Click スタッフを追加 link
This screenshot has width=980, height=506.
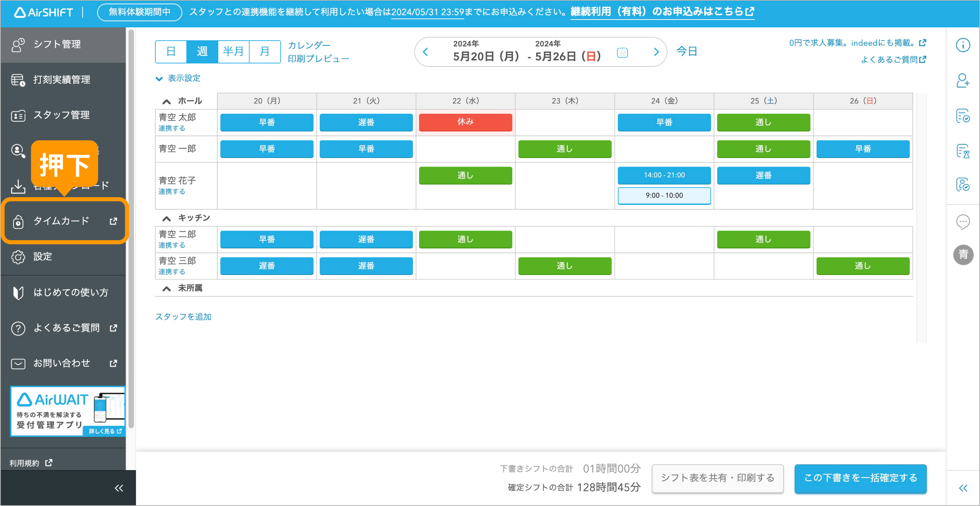pos(183,317)
